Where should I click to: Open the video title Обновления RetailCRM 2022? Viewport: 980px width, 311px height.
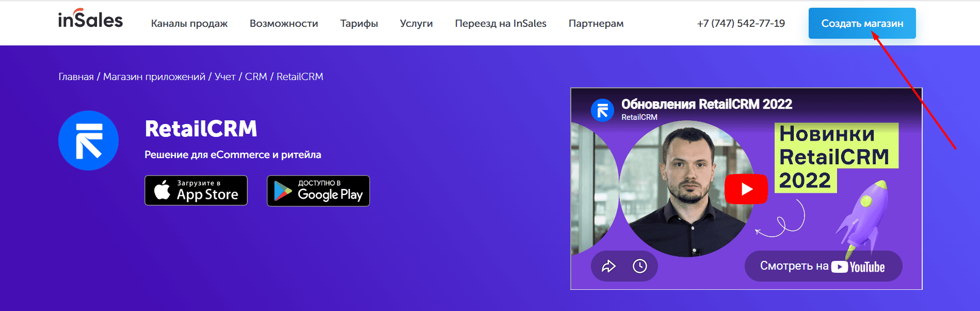tap(706, 104)
